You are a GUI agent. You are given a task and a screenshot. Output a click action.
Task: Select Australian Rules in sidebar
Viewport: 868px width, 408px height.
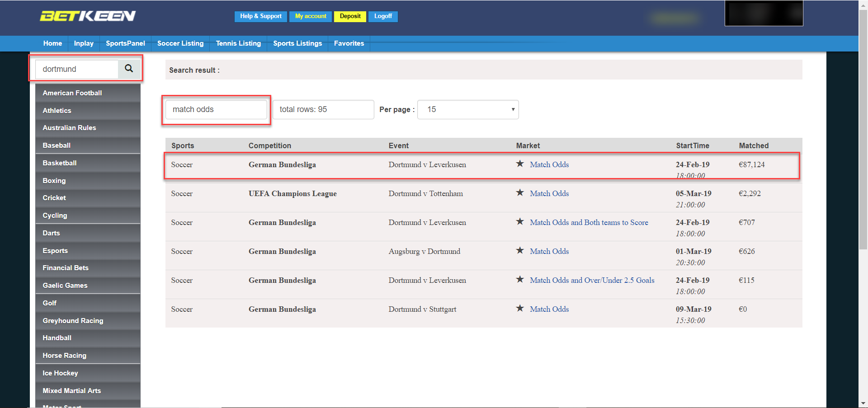(88, 128)
